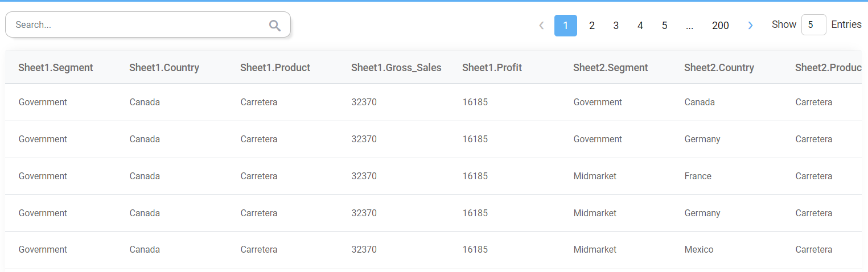Image resolution: width=868 pixels, height=272 pixels.
Task: Select Sheet2.Segment column header
Action: (x=610, y=68)
